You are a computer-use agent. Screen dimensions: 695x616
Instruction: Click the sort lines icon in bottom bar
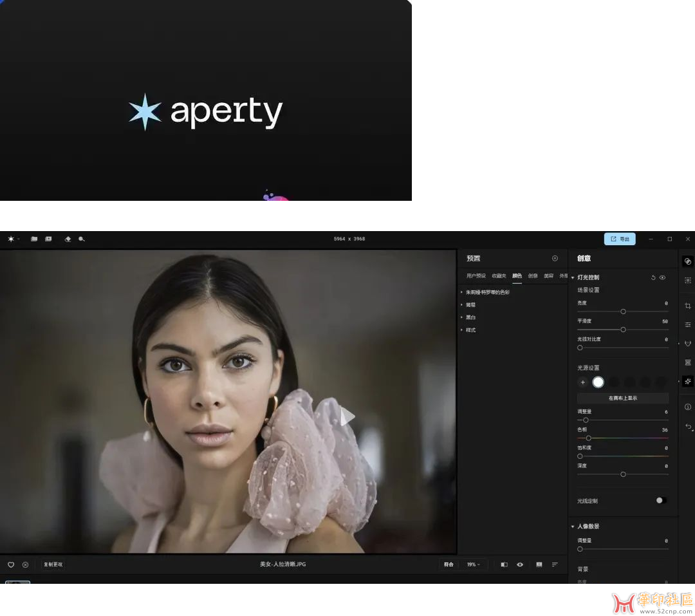tap(555, 565)
